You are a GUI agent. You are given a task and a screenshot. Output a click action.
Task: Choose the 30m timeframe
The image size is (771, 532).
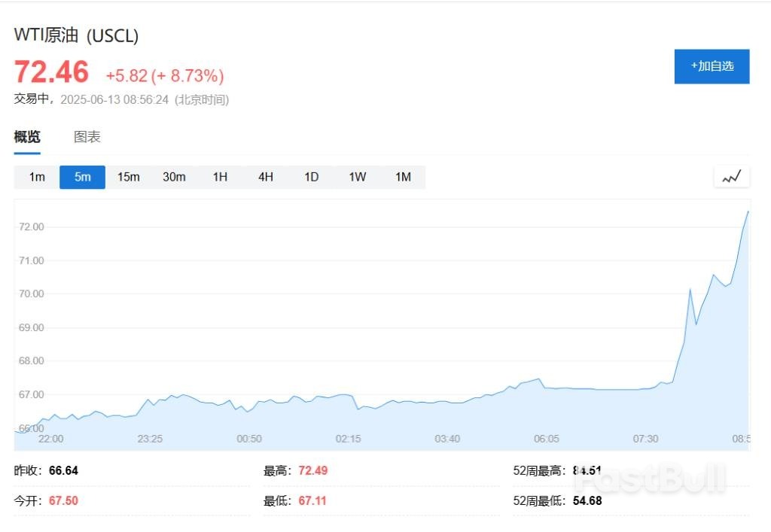point(174,178)
